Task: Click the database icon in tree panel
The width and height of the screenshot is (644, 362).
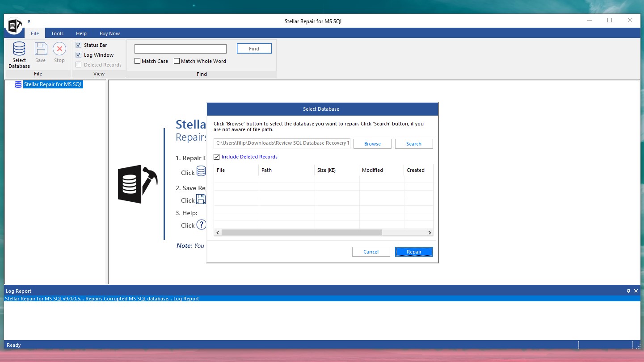Action: [x=18, y=84]
